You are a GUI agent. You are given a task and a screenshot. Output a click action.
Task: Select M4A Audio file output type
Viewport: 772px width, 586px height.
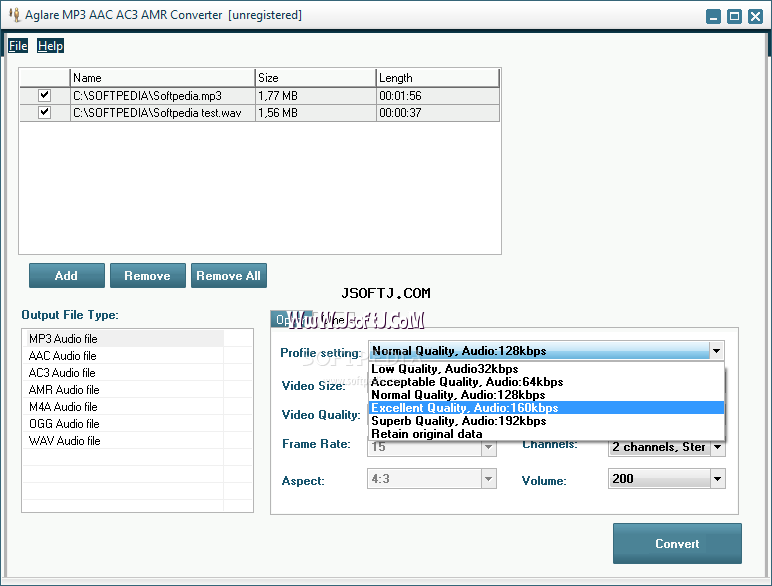[x=123, y=407]
